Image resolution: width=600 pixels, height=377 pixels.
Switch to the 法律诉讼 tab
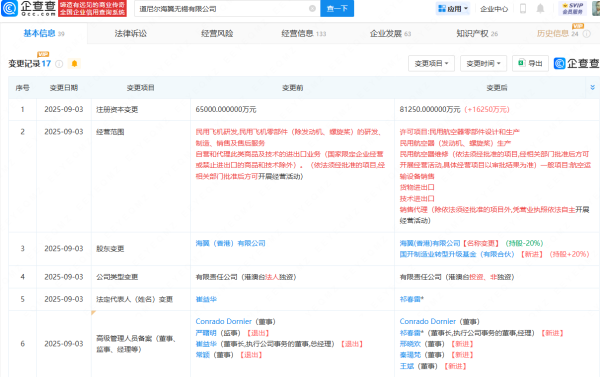coord(130,34)
